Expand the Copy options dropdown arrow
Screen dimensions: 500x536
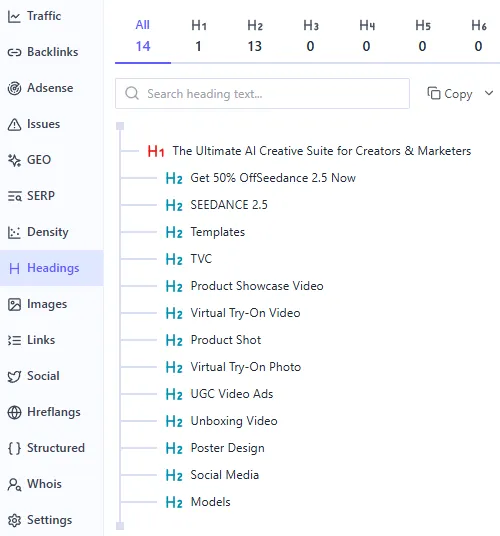pos(489,93)
